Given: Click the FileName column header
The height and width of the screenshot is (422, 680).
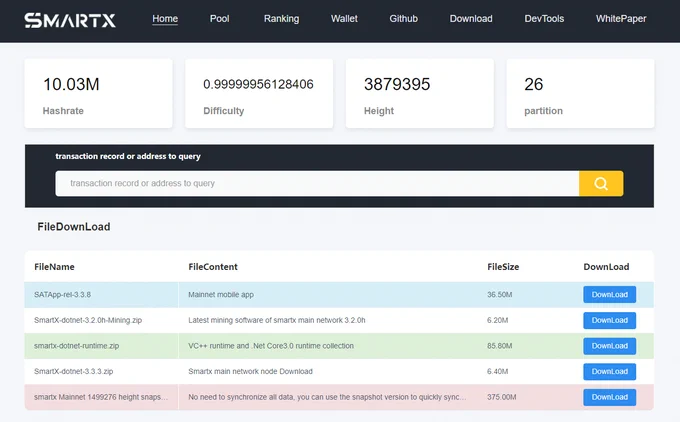Looking at the screenshot, I should 54,267.
